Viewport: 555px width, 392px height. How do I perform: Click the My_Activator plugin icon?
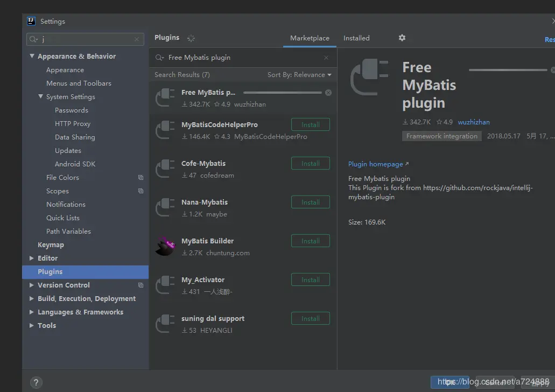click(x=165, y=285)
